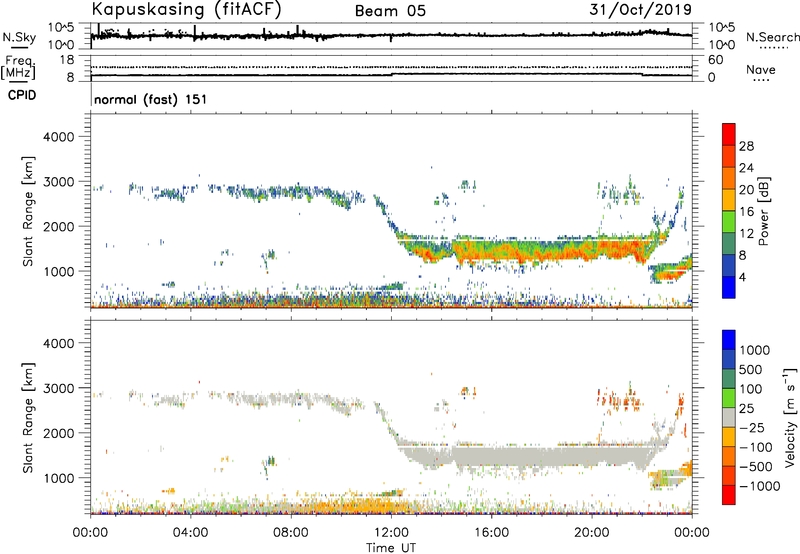Click the 1000 km tick of the power panel
800x554 pixels.
click(58, 271)
